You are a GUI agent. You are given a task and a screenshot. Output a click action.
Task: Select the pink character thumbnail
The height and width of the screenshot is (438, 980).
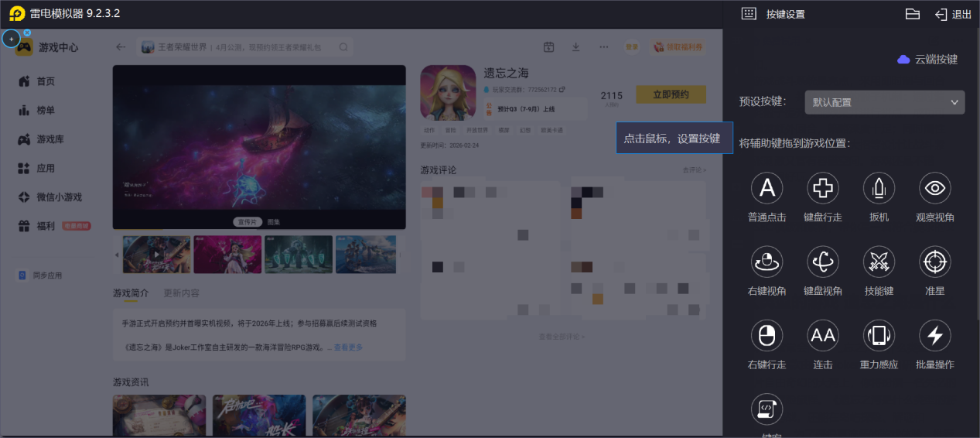click(x=227, y=255)
